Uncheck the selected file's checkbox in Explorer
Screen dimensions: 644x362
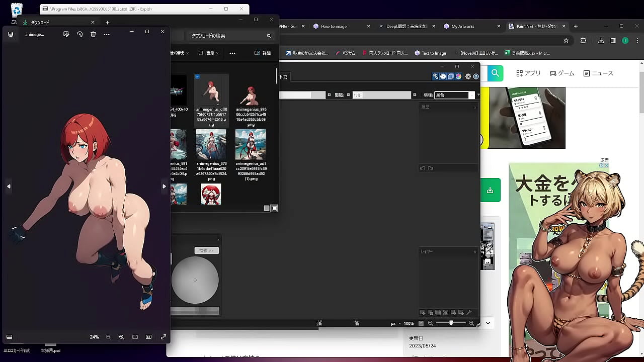197,77
